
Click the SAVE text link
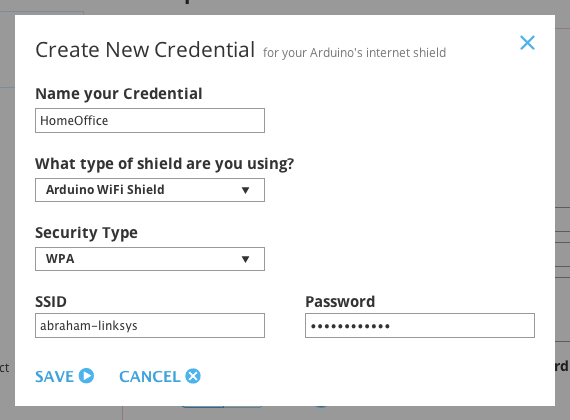pos(55,376)
